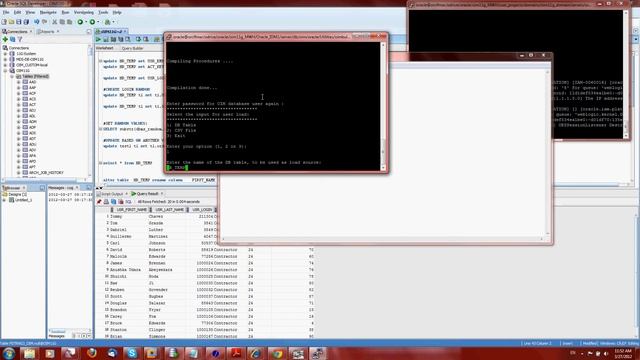Click the first green Run icon in the main toolbar
This screenshot has width=640, height=360.
pyautogui.click(x=80, y=22)
